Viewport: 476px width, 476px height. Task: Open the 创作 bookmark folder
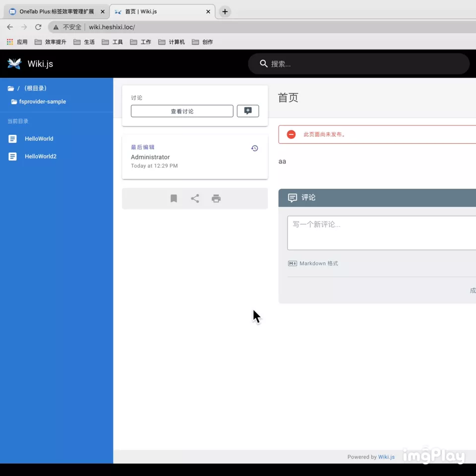point(202,42)
